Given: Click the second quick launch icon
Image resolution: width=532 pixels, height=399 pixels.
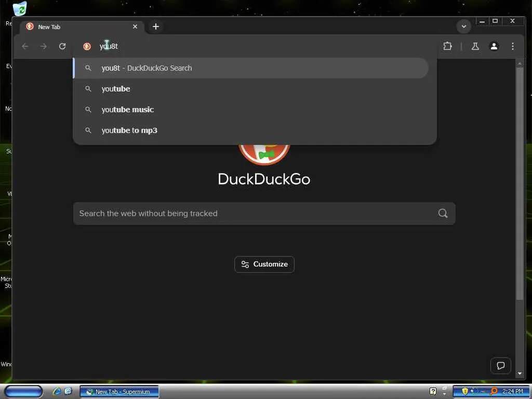Looking at the screenshot, I should (68, 391).
